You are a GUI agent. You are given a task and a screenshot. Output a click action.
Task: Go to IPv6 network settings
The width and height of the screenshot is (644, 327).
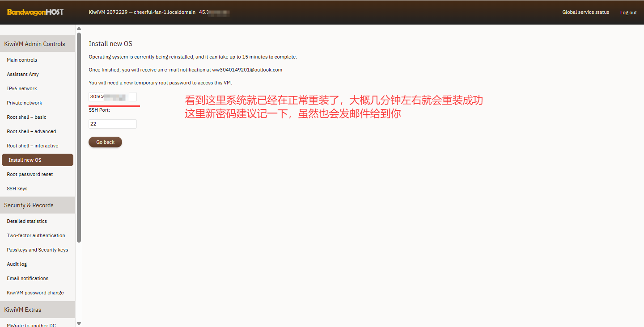tap(22, 88)
